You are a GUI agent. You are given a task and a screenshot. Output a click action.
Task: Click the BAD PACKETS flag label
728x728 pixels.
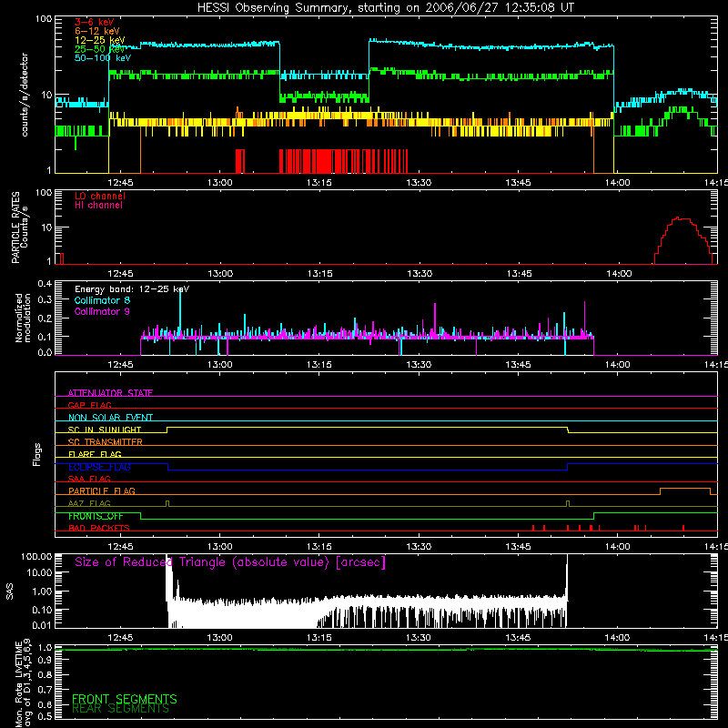coord(99,528)
